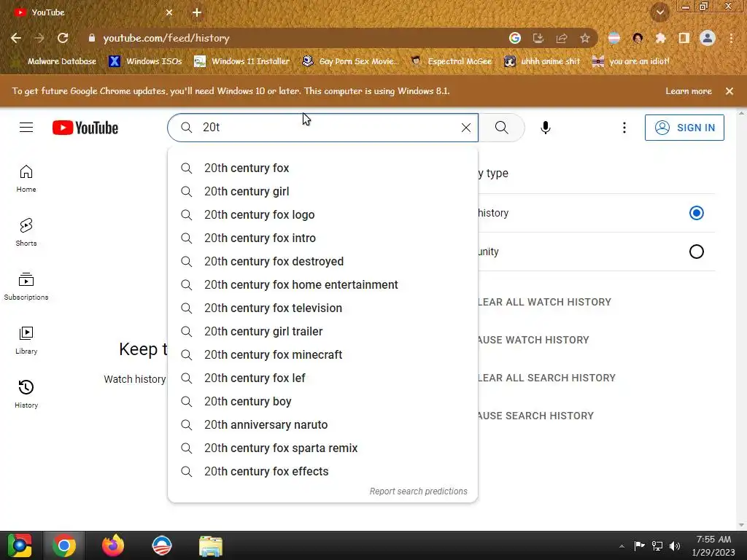Open YouTube settings three-dot menu
Screen dimensions: 747x560
click(x=624, y=128)
